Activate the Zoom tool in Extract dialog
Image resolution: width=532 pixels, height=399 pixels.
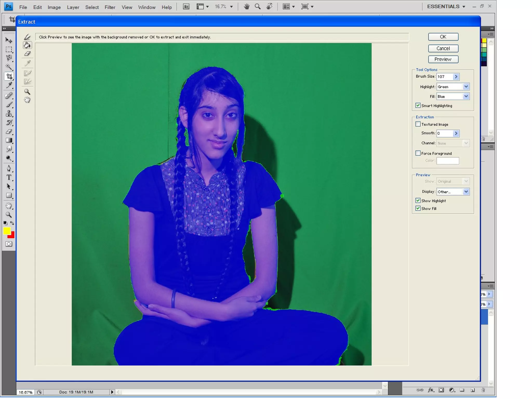tap(27, 92)
